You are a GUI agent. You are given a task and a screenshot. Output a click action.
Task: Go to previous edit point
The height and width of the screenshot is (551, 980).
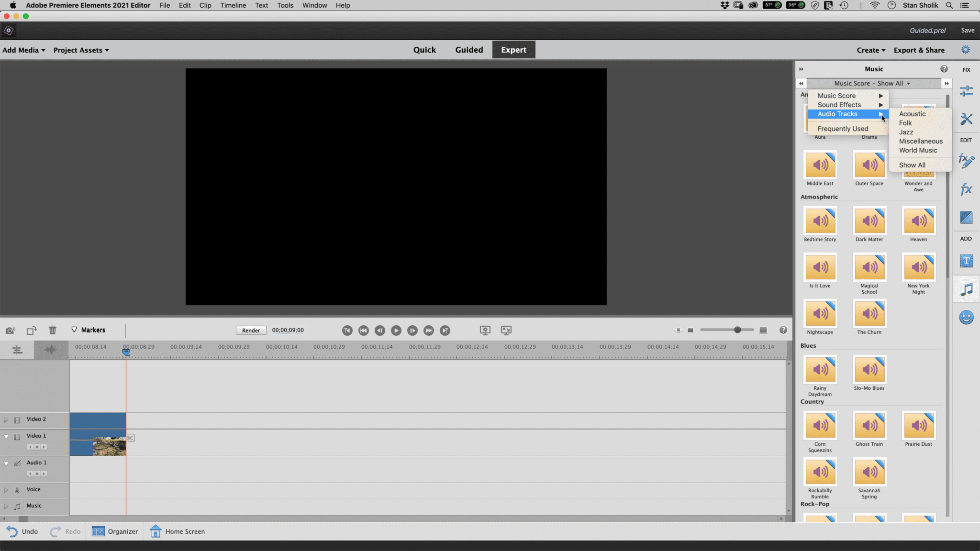click(x=363, y=330)
